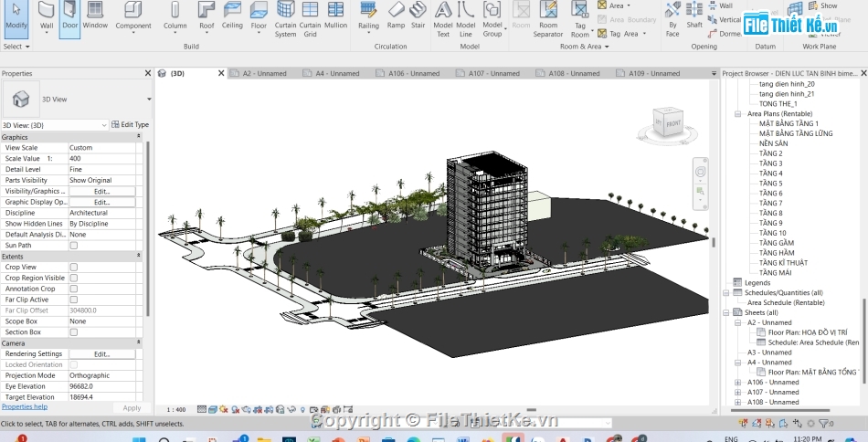
Task: Click the 1 : 400 view scale button
Action: (x=176, y=410)
